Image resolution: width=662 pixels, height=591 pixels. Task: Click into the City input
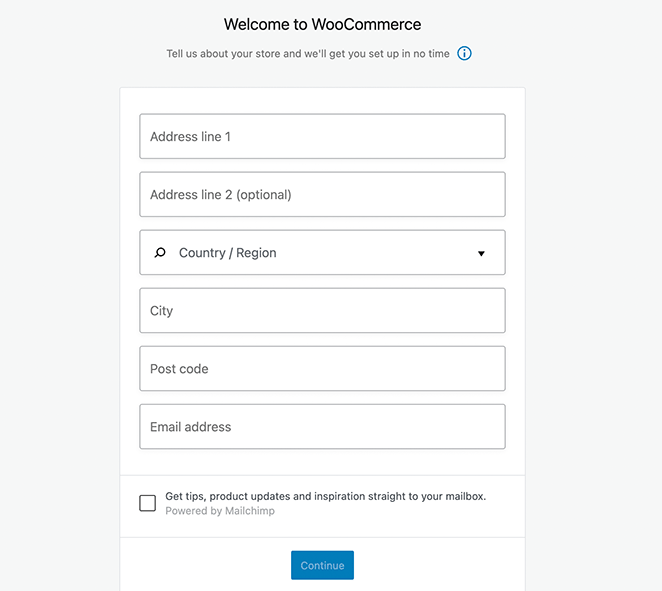point(322,311)
